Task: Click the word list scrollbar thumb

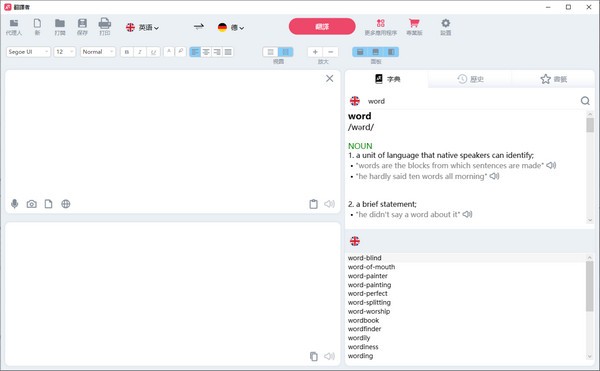Action: point(590,286)
